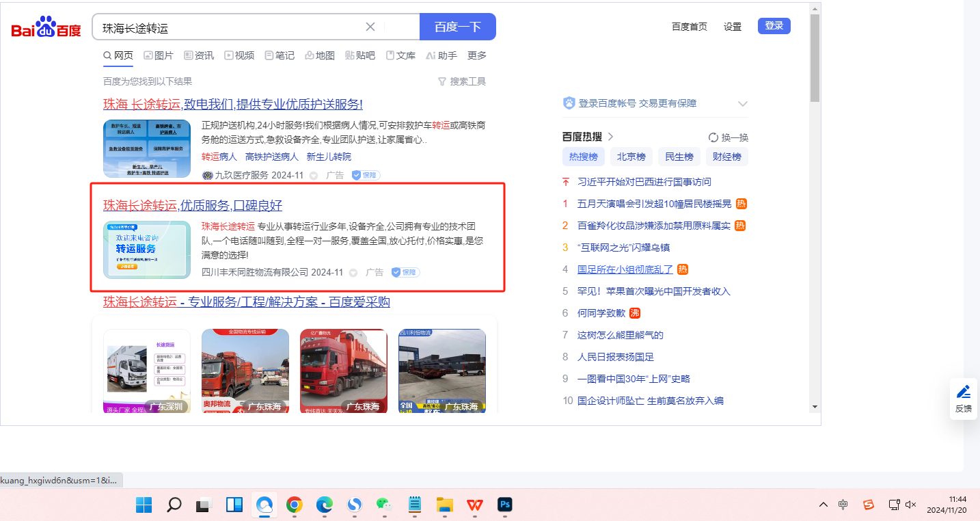Go to 百度首页 link
Viewport: 980px width, 521px height.
tap(690, 27)
